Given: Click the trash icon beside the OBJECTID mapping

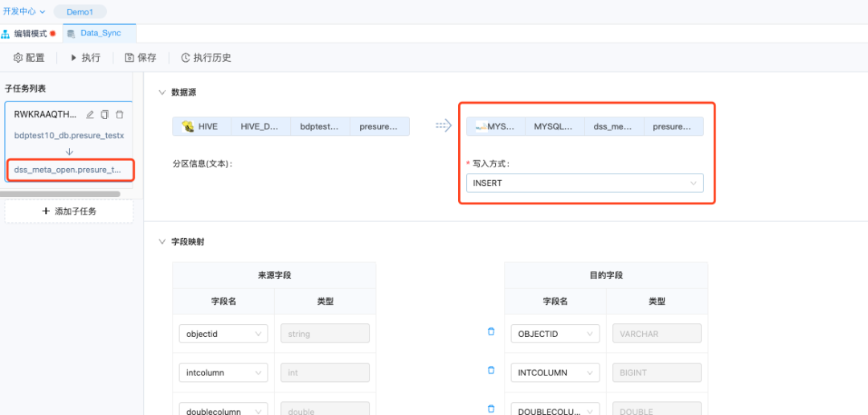Looking at the screenshot, I should (491, 331).
